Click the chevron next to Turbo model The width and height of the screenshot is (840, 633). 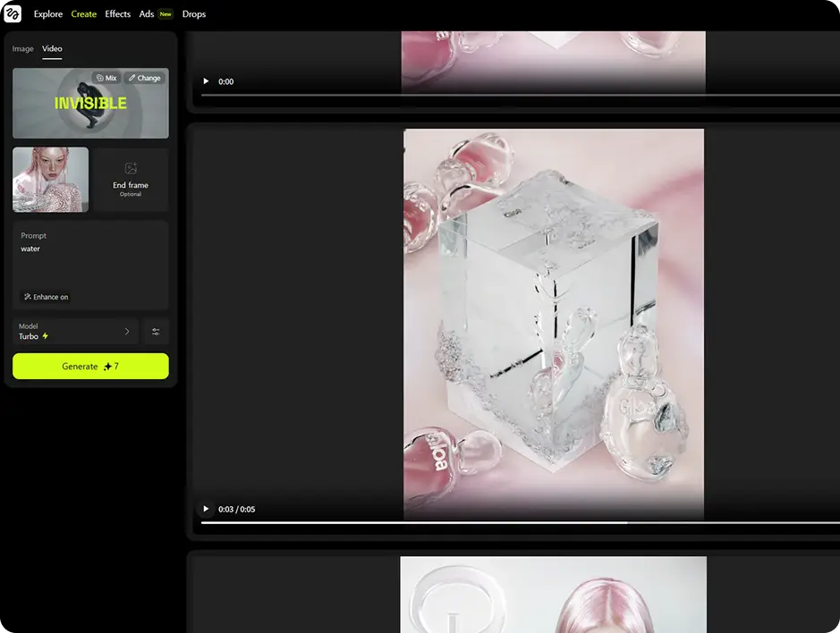tap(127, 332)
